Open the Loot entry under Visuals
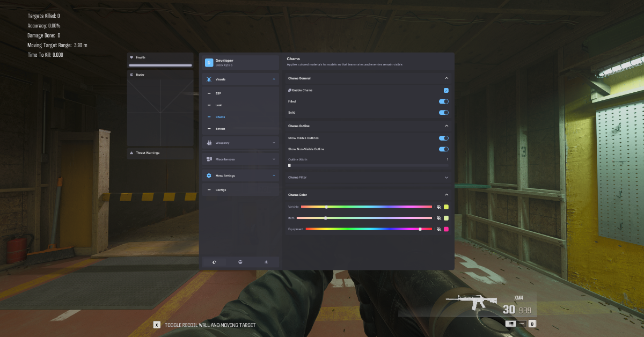The height and width of the screenshot is (337, 644). pyautogui.click(x=218, y=105)
